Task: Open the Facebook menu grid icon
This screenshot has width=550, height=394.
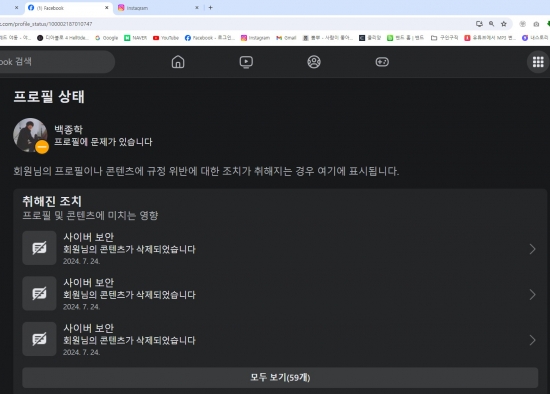Action: click(538, 62)
